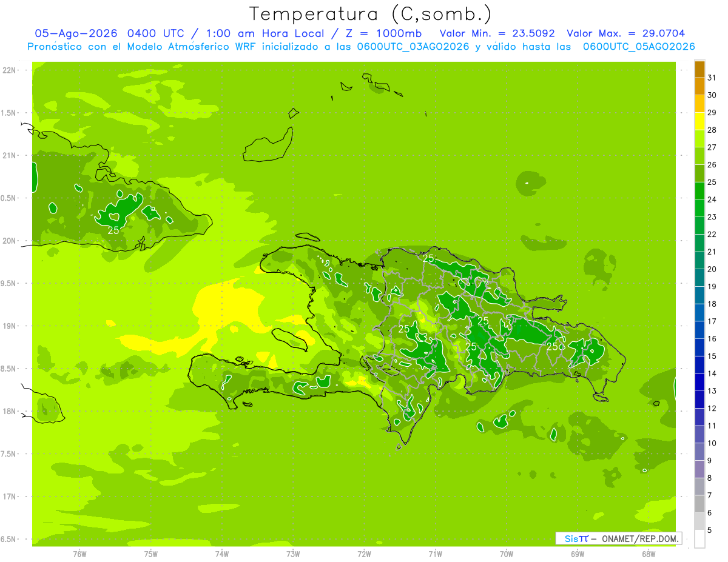Click the "Valor Min. = 23.5092" text
Viewport: 728px width, 562px height.
click(x=497, y=33)
